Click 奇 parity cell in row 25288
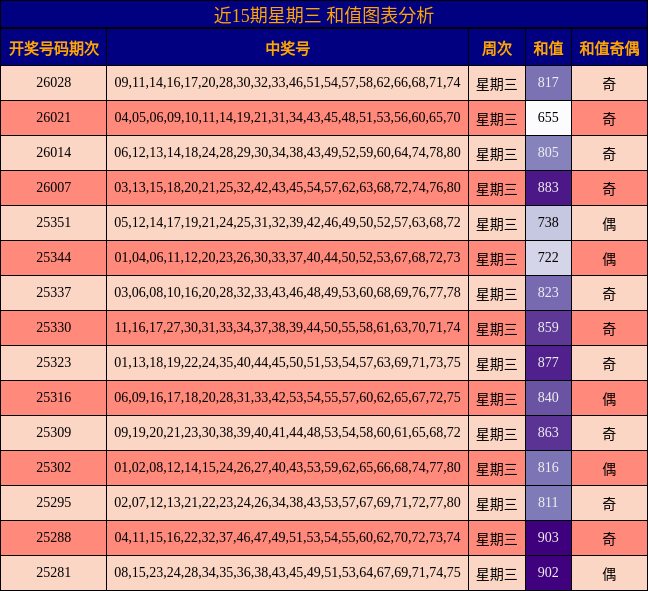Screen dimensions: 648x591 pyautogui.click(x=609, y=539)
